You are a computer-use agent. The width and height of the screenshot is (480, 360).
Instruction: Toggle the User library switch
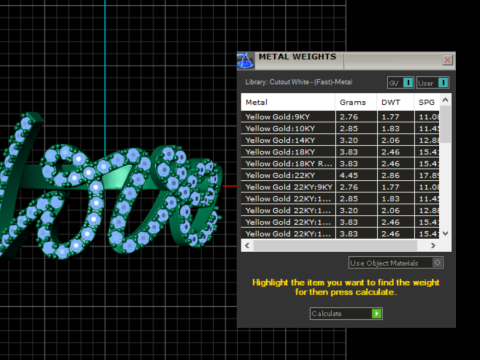[x=433, y=83]
